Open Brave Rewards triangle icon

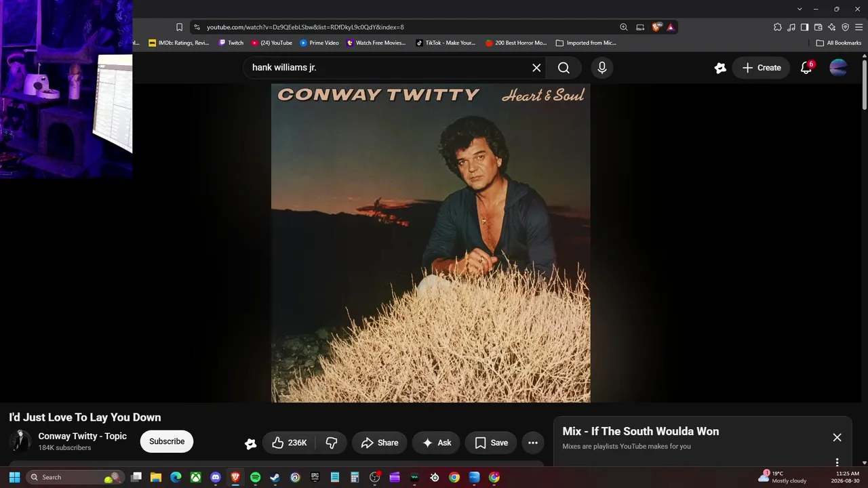[x=671, y=27]
